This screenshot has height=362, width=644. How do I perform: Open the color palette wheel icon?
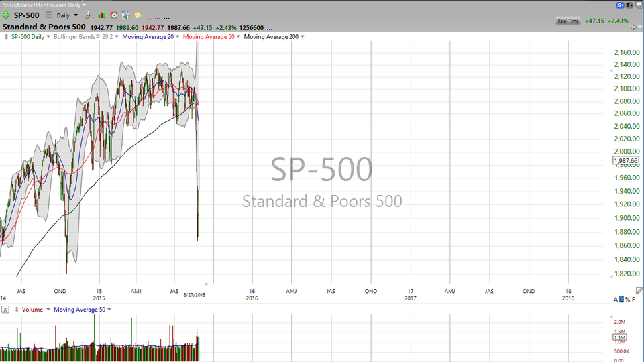(x=633, y=27)
